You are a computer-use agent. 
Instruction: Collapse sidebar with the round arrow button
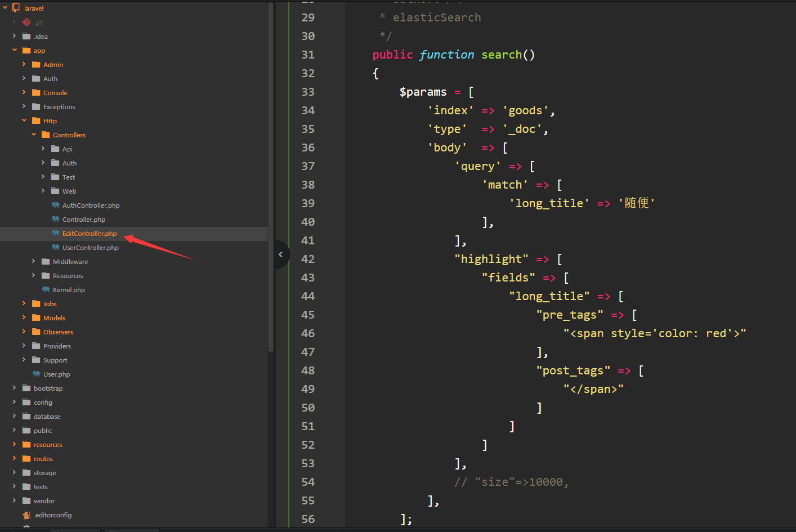click(x=281, y=254)
